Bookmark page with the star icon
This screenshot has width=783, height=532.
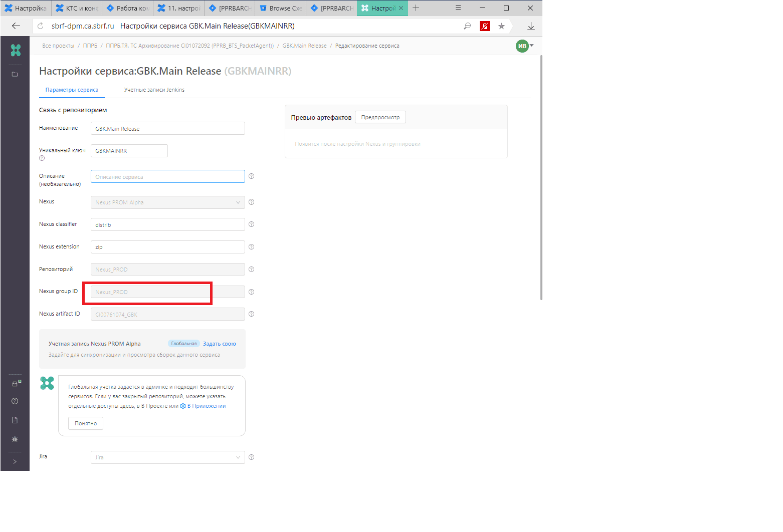coord(501,26)
